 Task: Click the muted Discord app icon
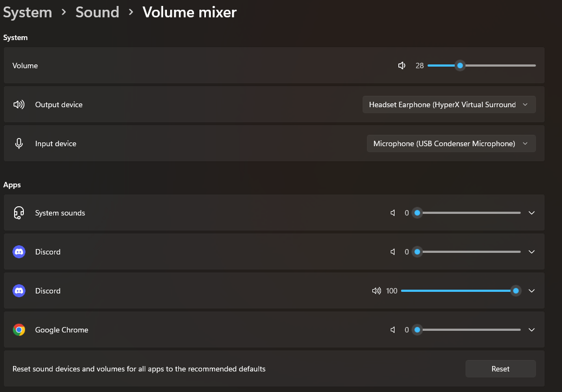click(x=18, y=252)
